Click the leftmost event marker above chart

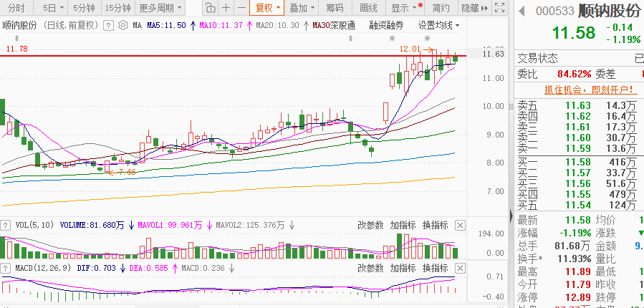tap(16, 39)
